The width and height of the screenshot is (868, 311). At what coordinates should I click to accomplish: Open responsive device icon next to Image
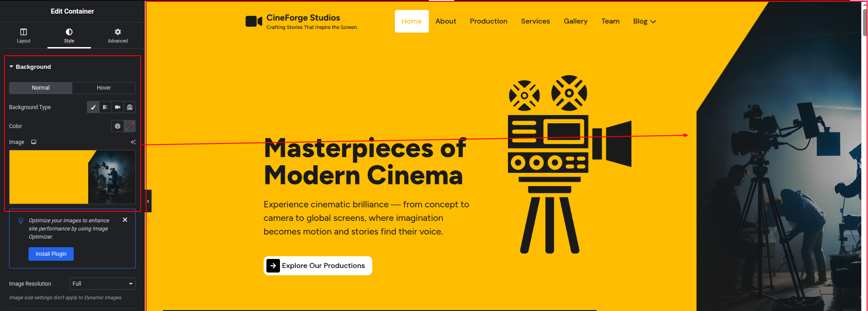click(33, 142)
